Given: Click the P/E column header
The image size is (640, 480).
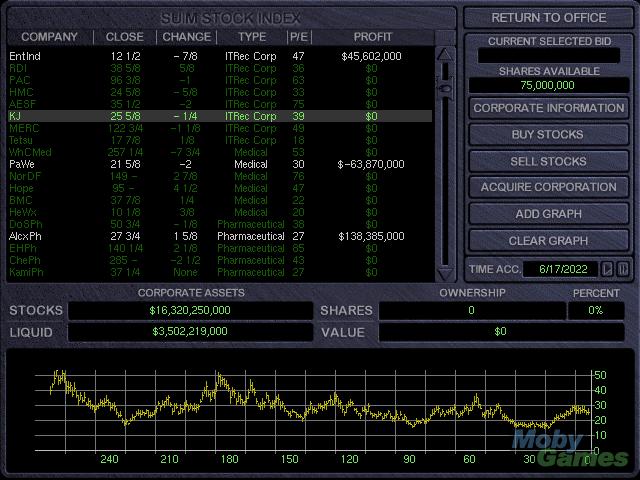Looking at the screenshot, I should pos(299,37).
